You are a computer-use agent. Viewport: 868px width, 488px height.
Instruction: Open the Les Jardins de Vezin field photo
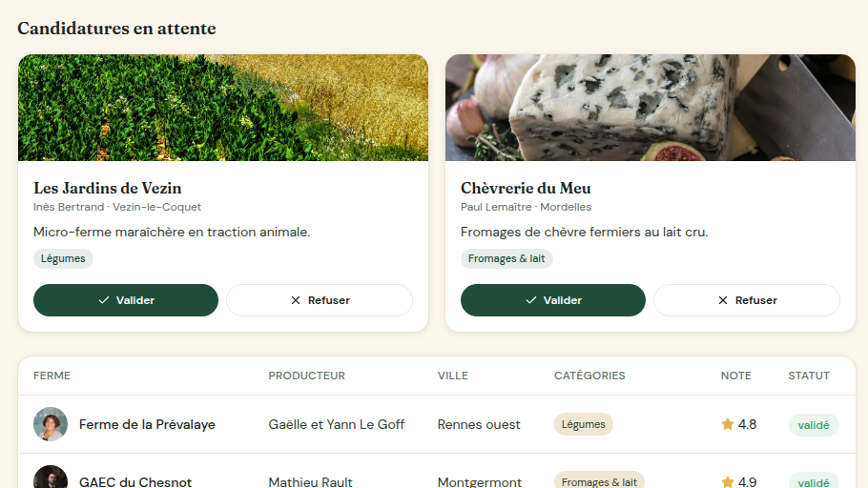coord(223,108)
